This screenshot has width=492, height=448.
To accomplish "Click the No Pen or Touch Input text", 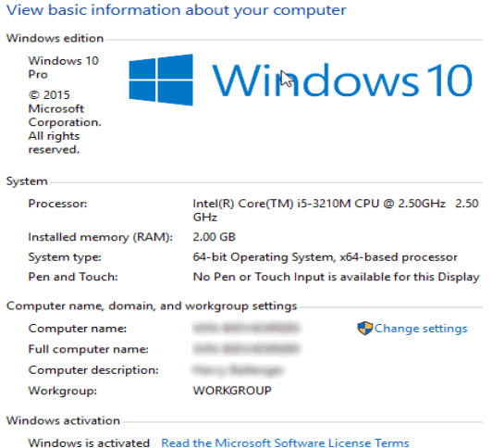I will pos(336,277).
